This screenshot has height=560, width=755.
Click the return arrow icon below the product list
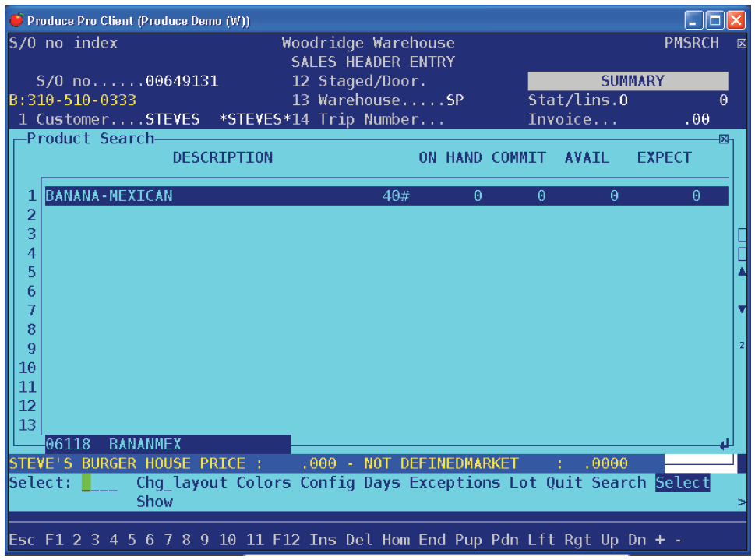click(x=724, y=445)
